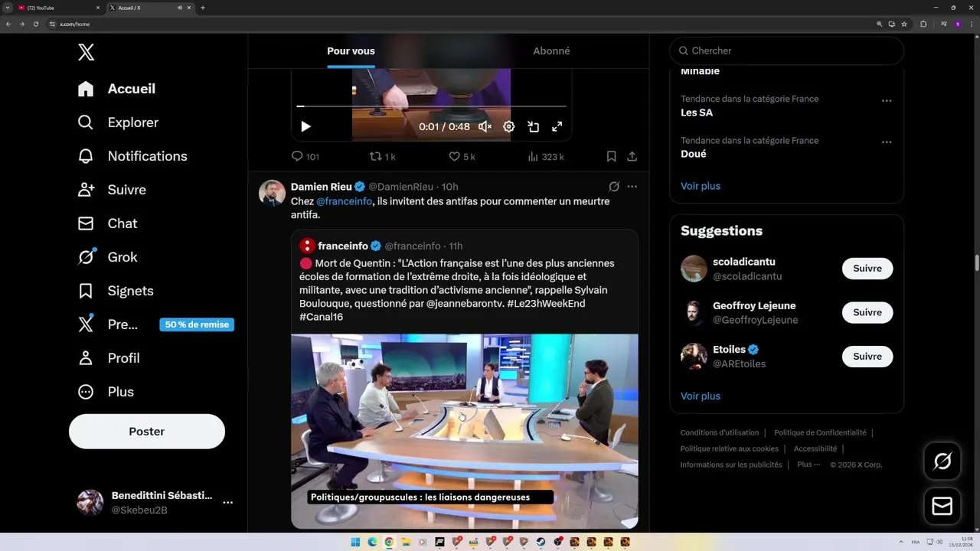The image size is (980, 551).
Task: Click the page scrollbar thumb
Action: coord(977,262)
